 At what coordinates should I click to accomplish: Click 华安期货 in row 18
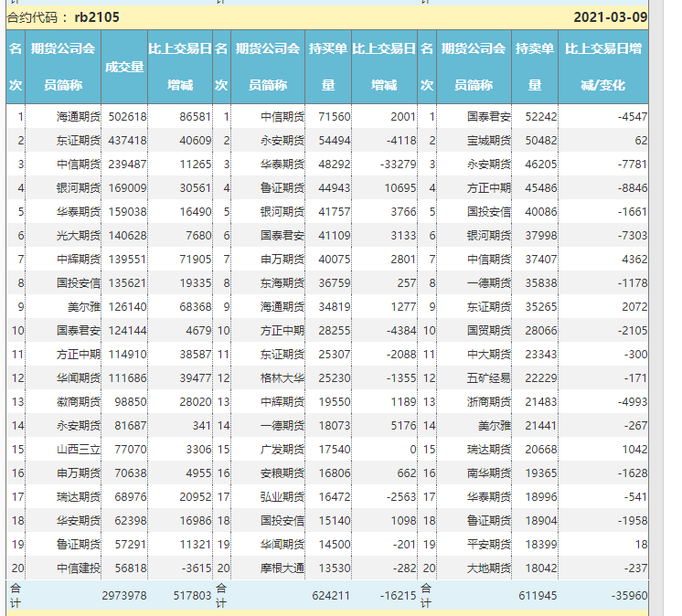click(79, 521)
